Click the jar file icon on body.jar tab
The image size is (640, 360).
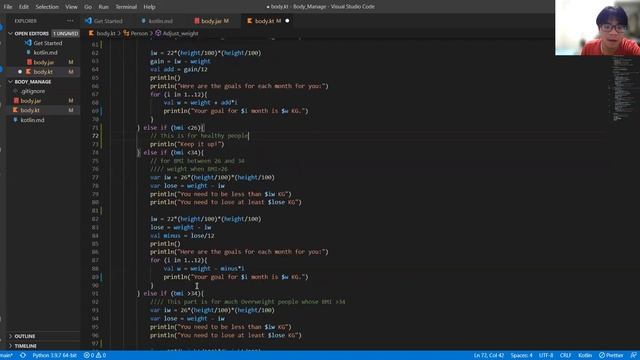click(197, 20)
